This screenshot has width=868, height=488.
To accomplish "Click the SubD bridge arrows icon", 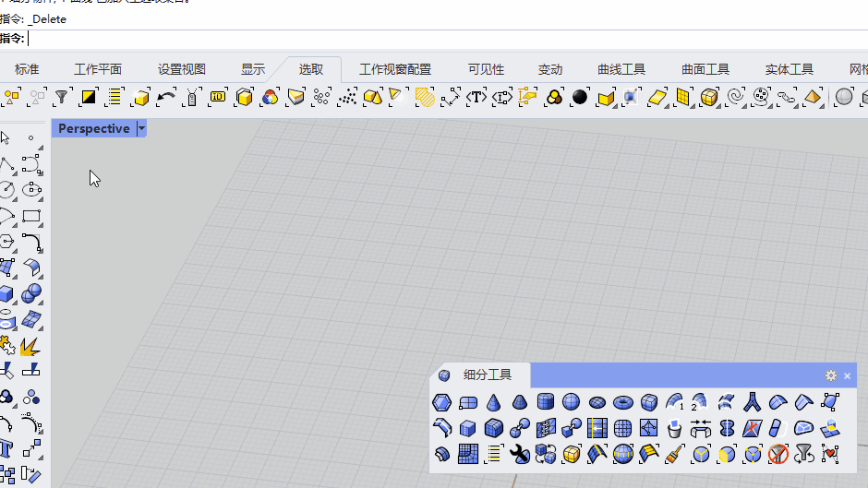I will click(x=700, y=428).
